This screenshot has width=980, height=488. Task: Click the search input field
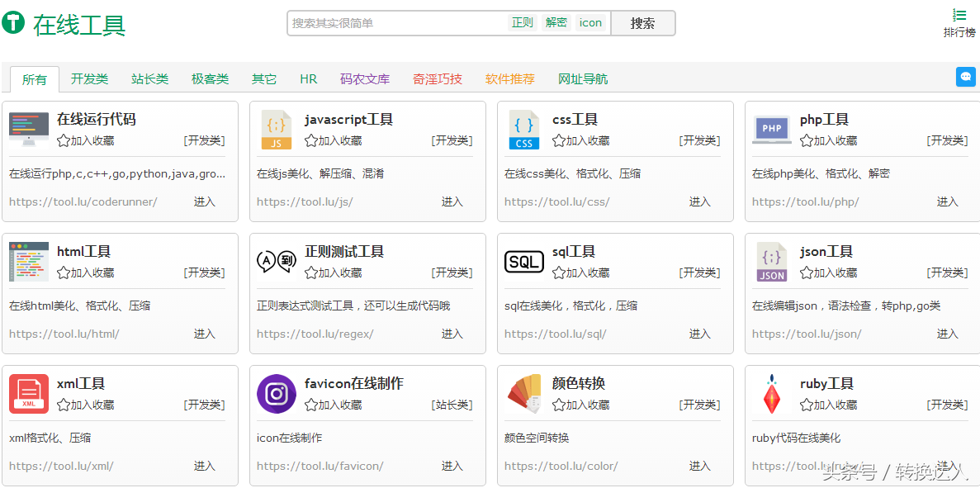[x=396, y=23]
